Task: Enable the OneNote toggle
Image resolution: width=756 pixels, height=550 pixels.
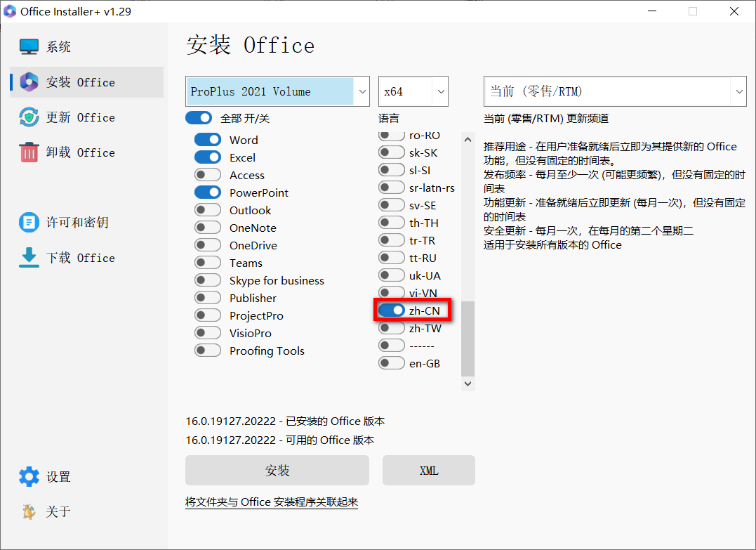Action: 208,228
